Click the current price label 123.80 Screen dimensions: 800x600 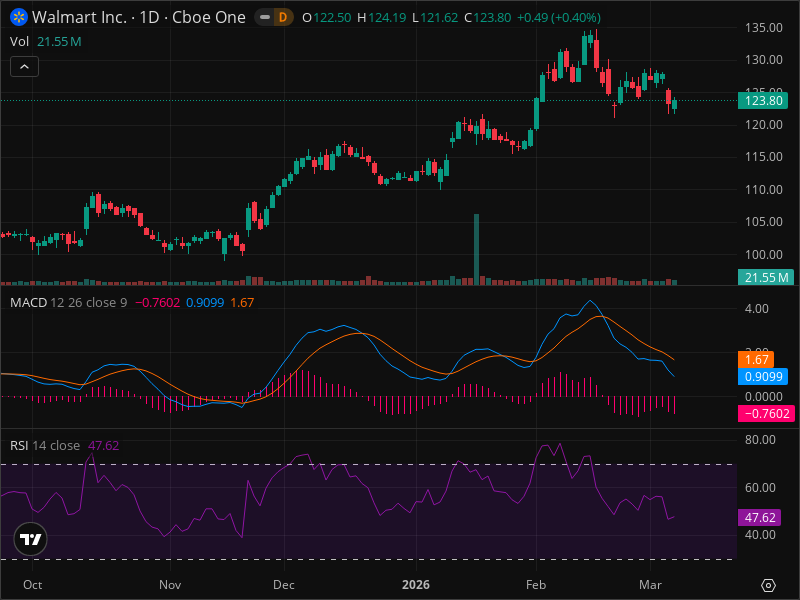[763, 101]
